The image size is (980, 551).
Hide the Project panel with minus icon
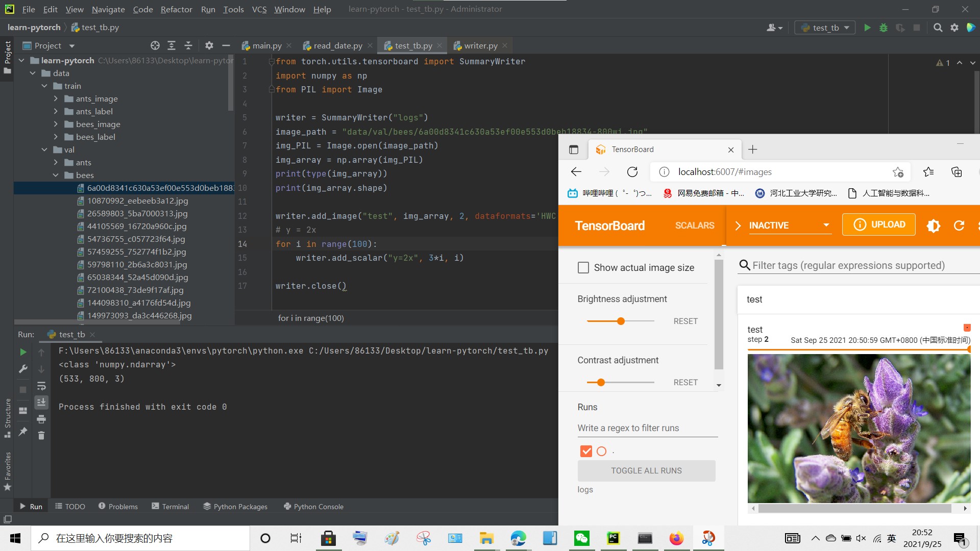point(226,45)
